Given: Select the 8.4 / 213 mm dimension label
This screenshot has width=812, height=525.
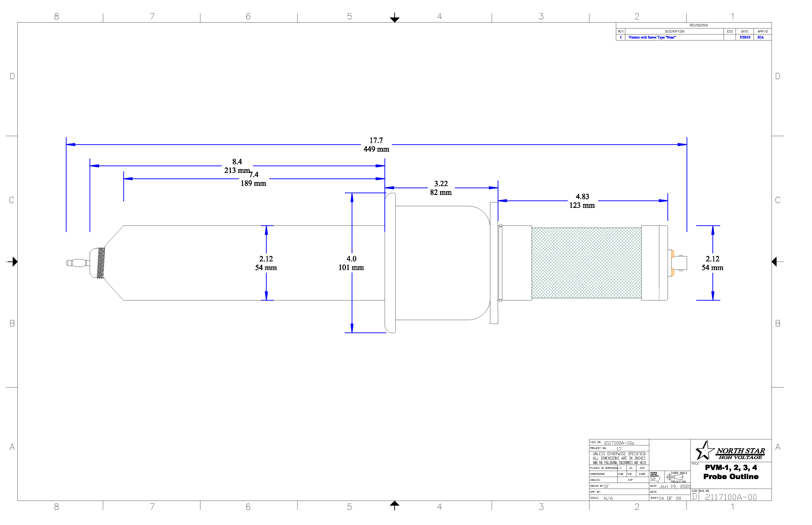Looking at the screenshot, I should tap(237, 166).
